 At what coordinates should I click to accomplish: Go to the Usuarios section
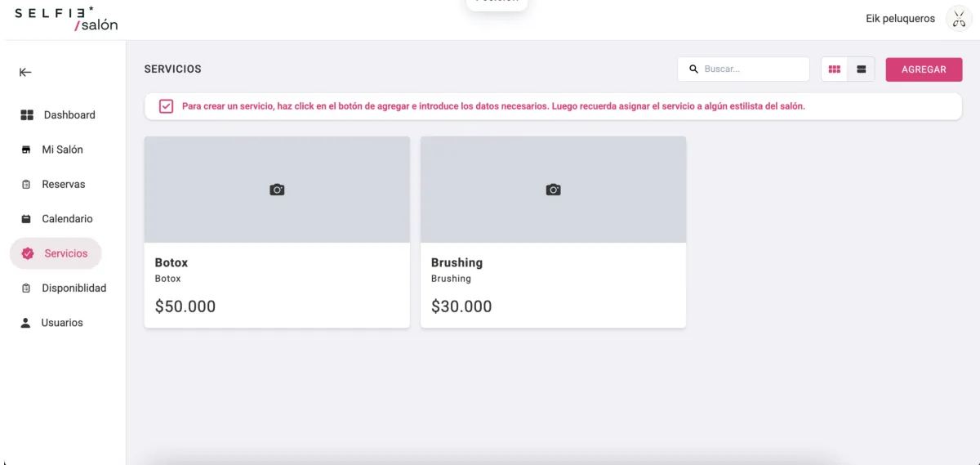pyautogui.click(x=62, y=323)
